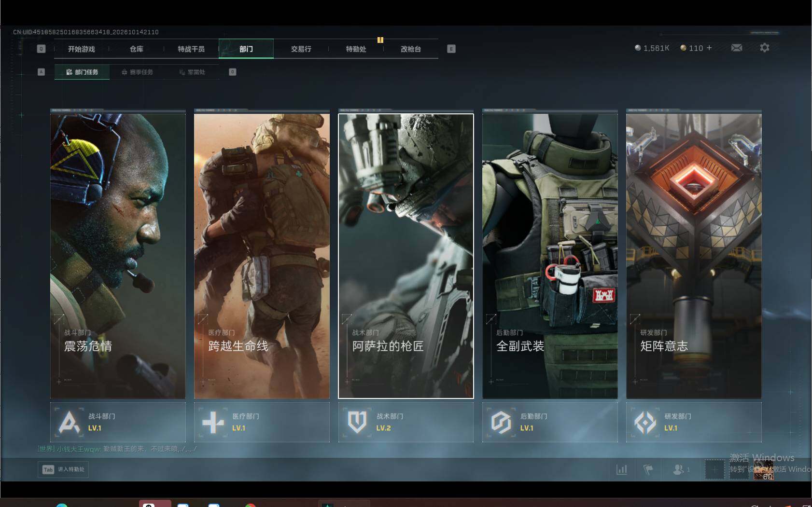
Task: Open the 交易行 tab
Action: [x=301, y=49]
